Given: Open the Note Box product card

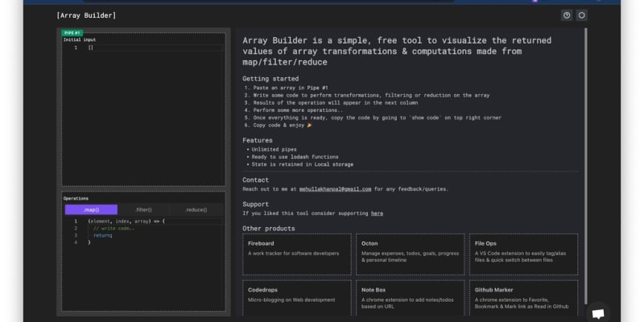Looking at the screenshot, I should coord(411,298).
